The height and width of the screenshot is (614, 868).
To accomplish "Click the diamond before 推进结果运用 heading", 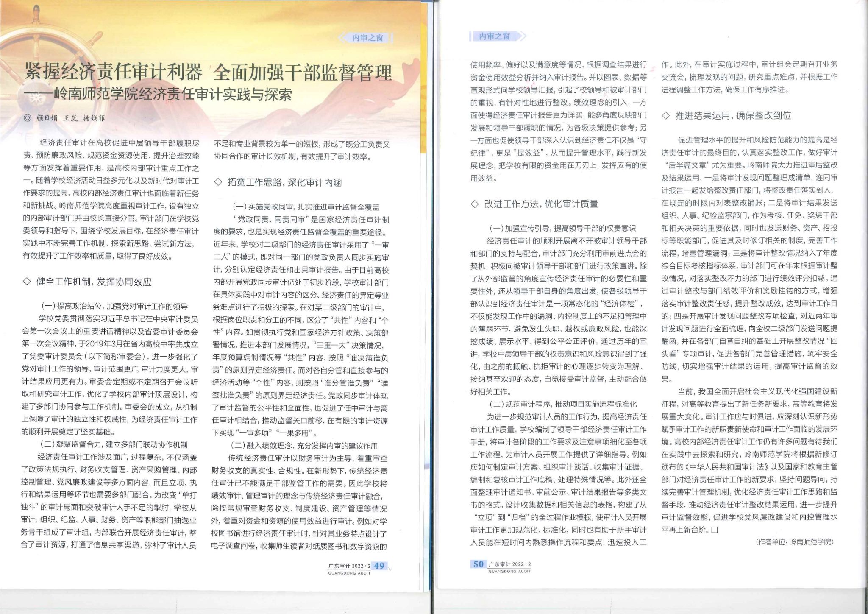I will tap(666, 116).
